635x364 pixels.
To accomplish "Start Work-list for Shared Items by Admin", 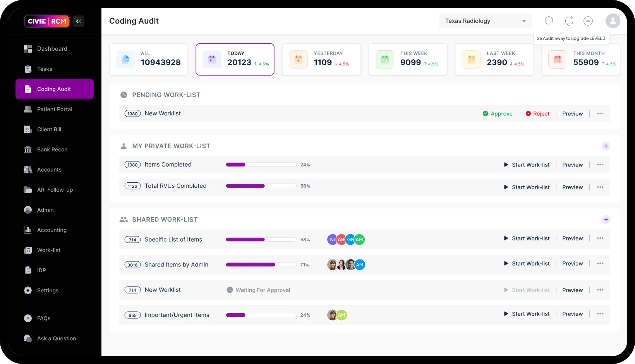I will coord(527,263).
